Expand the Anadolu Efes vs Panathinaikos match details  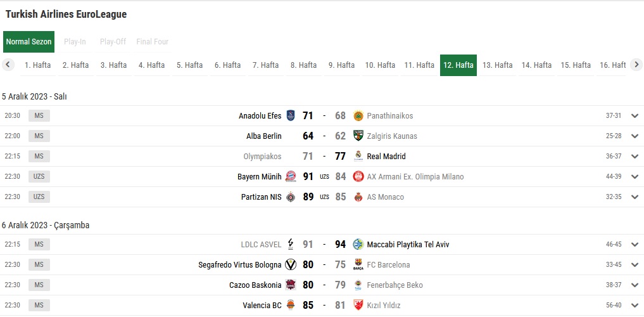(x=635, y=115)
